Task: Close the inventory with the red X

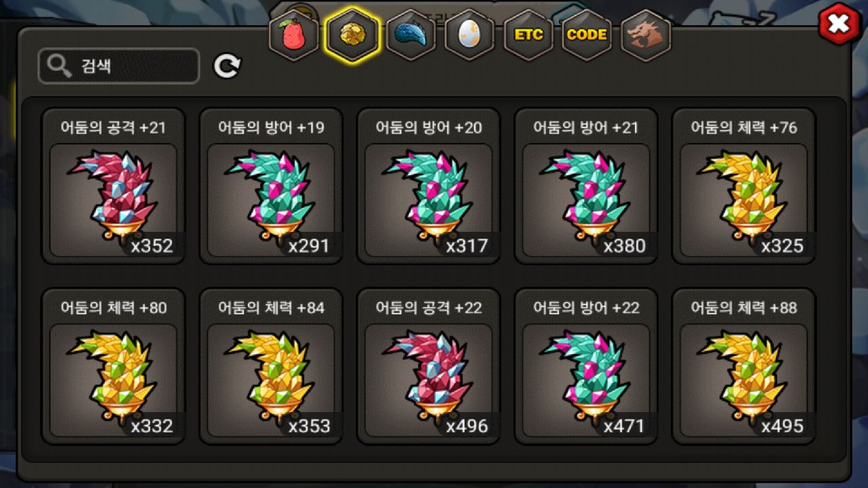Action: (839, 24)
